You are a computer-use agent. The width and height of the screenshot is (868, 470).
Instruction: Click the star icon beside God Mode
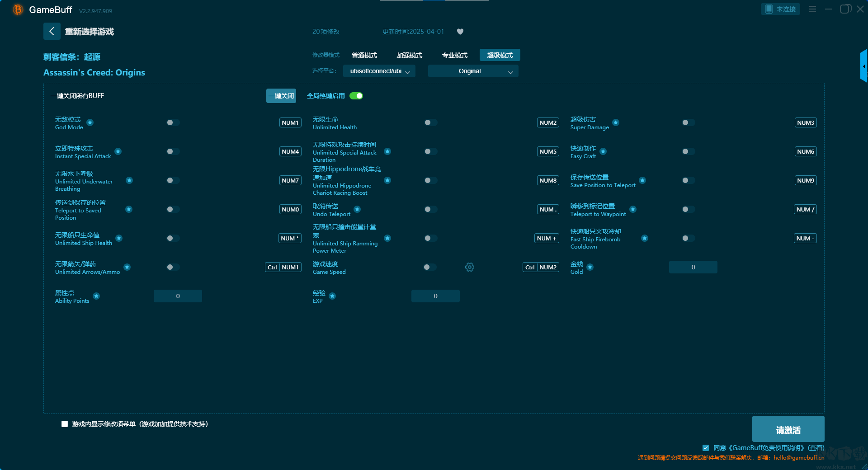pyautogui.click(x=90, y=122)
